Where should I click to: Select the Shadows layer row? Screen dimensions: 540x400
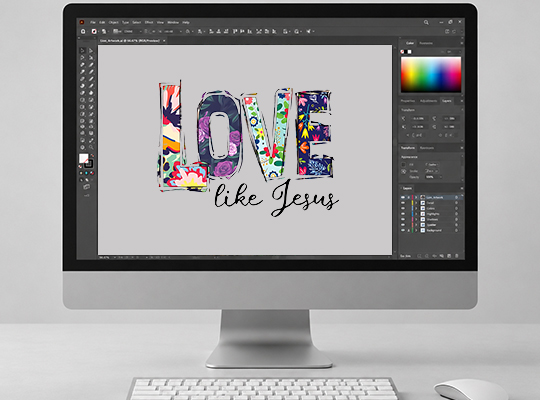tap(430, 219)
